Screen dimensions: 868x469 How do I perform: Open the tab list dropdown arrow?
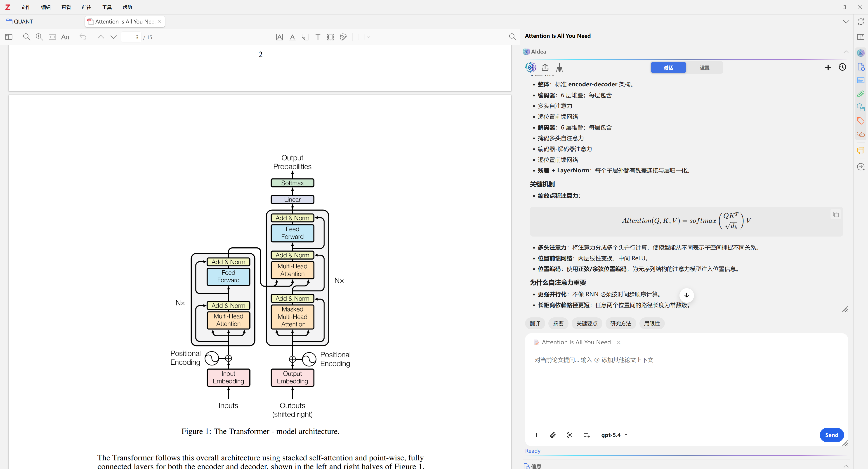click(846, 21)
